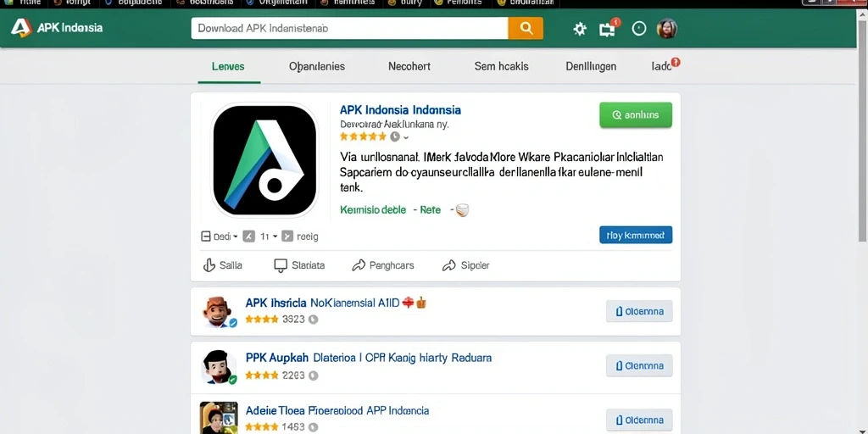Image resolution: width=868 pixels, height=434 pixels.
Task: Open the lado tab with red badge
Action: click(665, 65)
